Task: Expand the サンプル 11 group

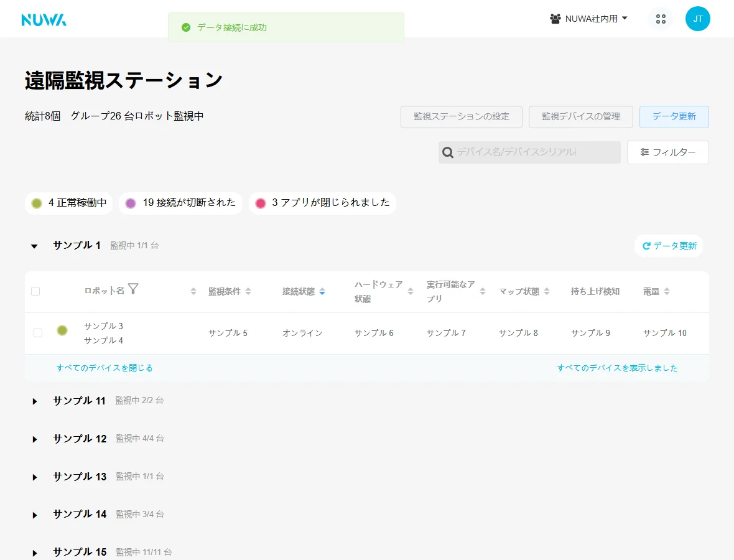Action: 35,401
